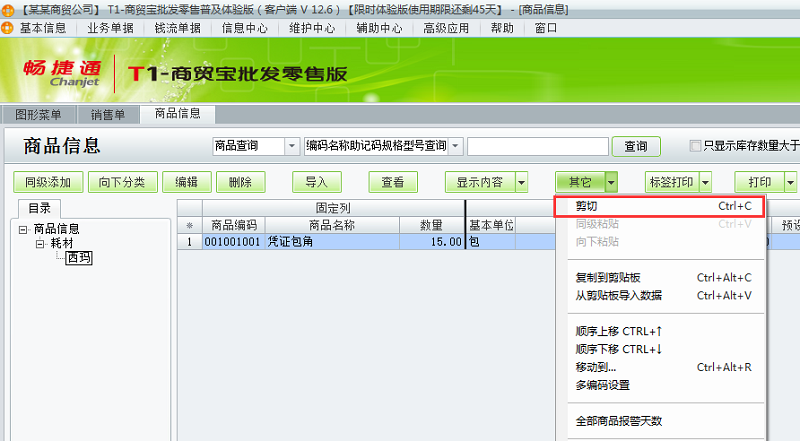This screenshot has height=441, width=800.
Task: Choose 多编码设置 from the menu
Action: [663, 385]
